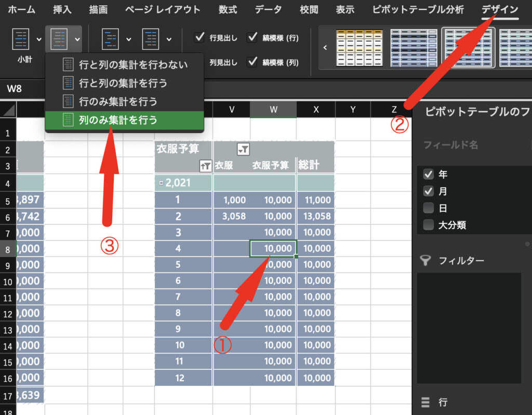Open the ピボットテーブル分析 tab
Image resolution: width=532 pixels, height=415 pixels.
pos(418,9)
